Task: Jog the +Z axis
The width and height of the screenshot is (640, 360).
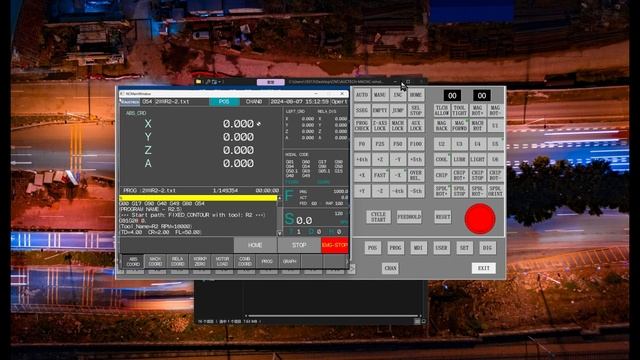Action: click(380, 160)
